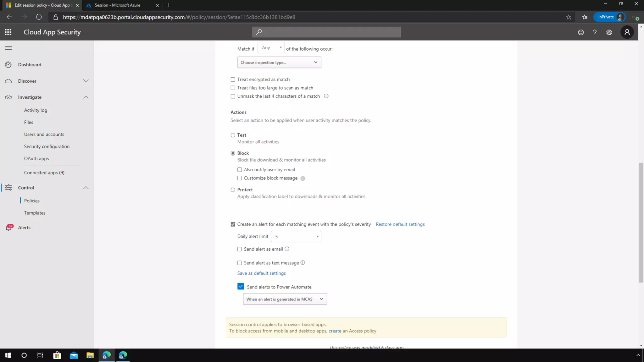Click the feedback smiley face icon

click(x=581, y=32)
